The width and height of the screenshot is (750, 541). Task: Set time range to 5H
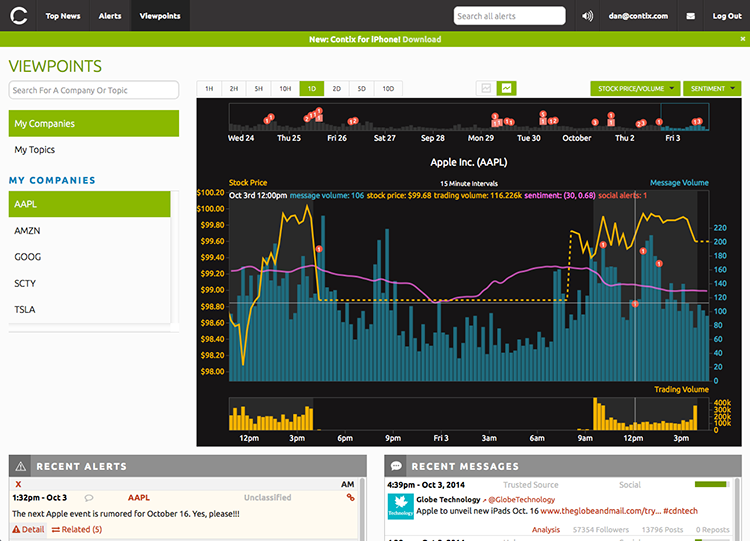click(259, 88)
